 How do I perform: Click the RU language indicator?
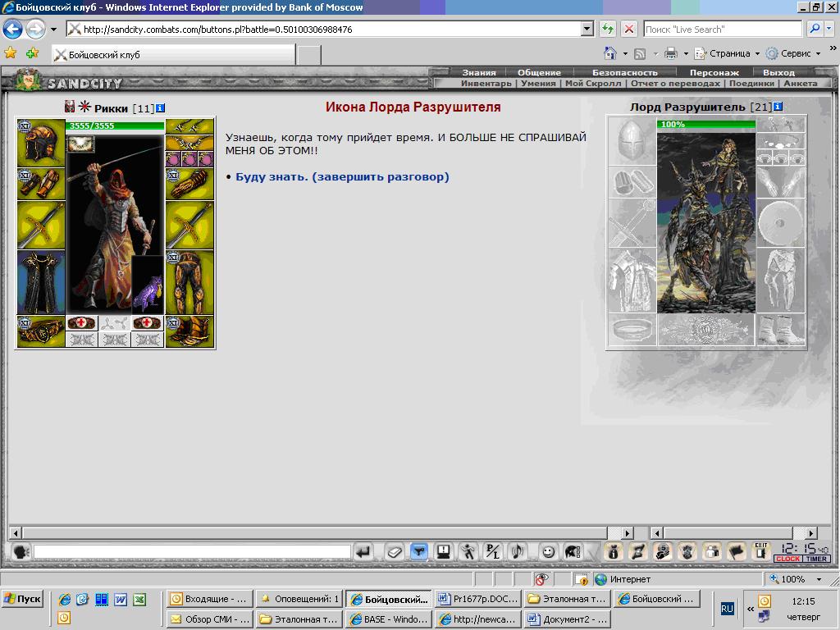[727, 609]
